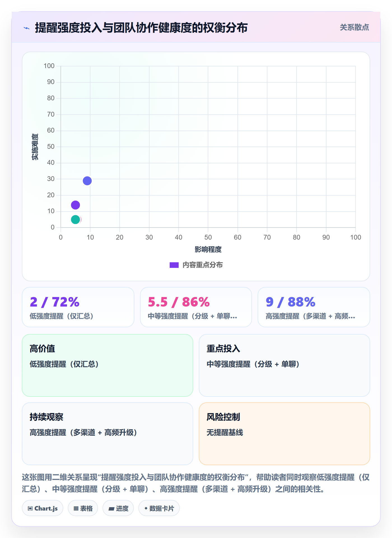The image size is (392, 538).
Task: Click the lightning bolt icon beside the title
Action: (27, 28)
